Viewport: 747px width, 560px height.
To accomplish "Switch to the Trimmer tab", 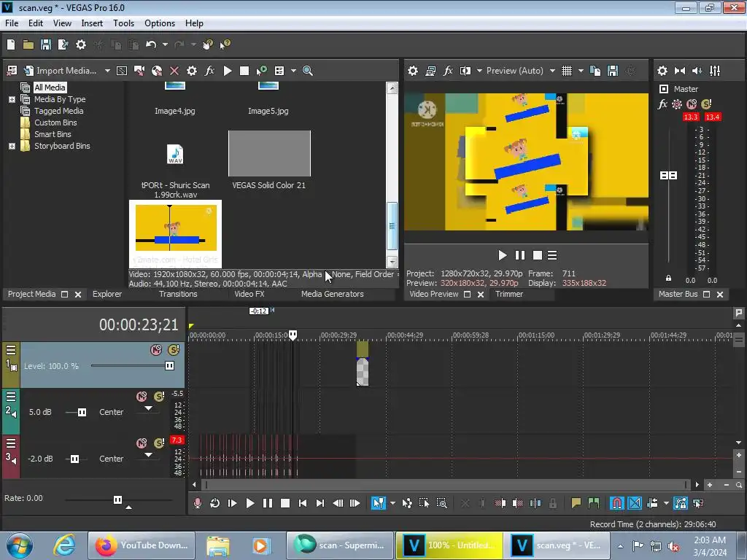I will point(508,295).
